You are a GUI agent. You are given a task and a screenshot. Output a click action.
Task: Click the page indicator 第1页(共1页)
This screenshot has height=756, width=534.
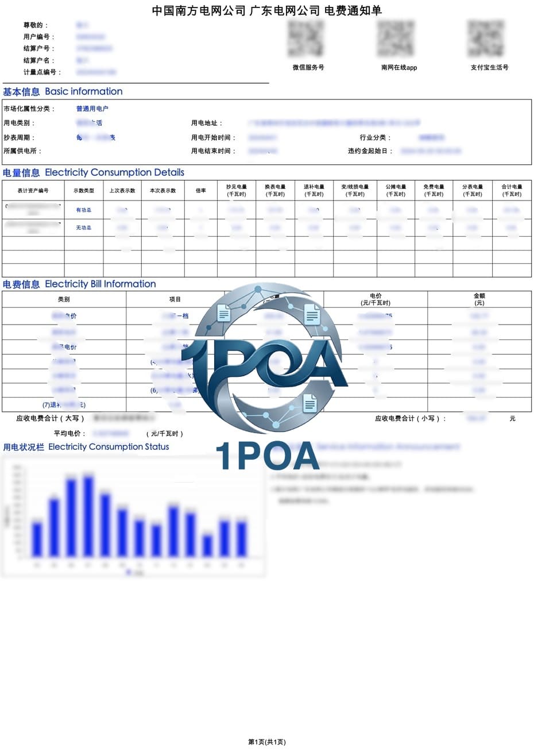coord(267,742)
